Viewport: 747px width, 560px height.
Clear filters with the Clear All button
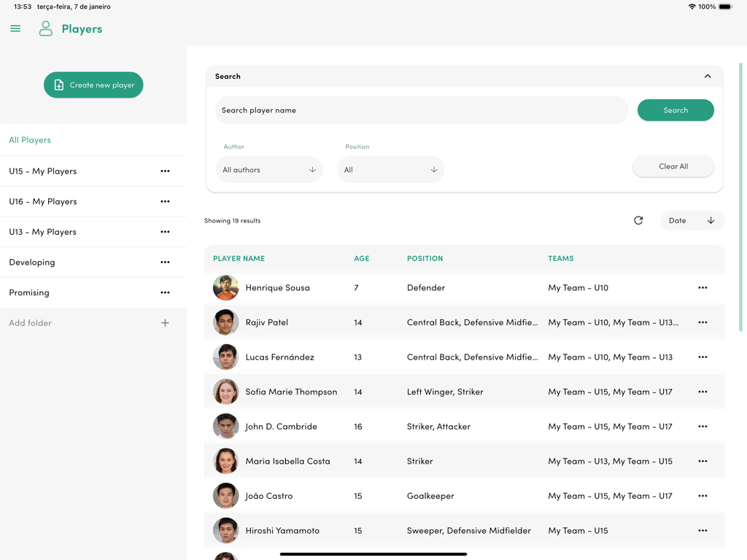click(673, 166)
